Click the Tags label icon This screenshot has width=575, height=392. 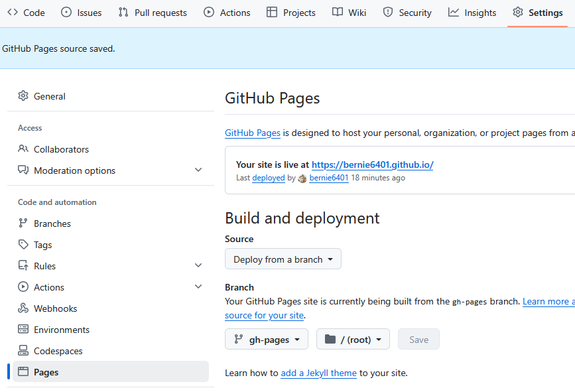point(23,244)
